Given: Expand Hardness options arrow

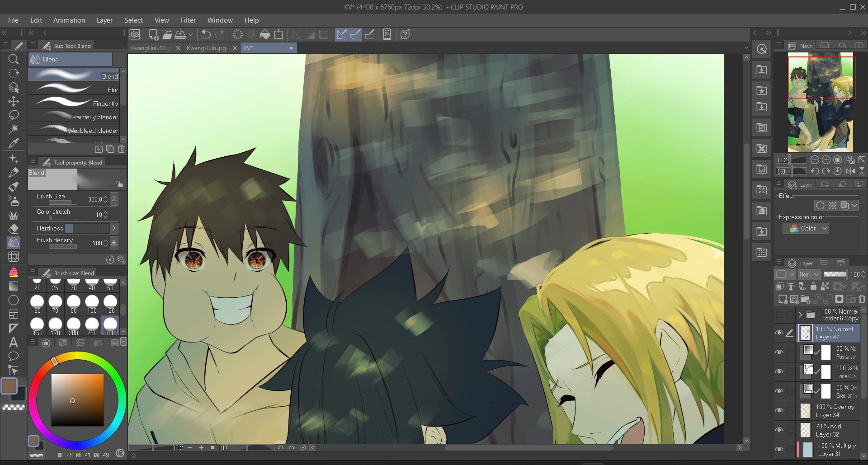Looking at the screenshot, I should (x=114, y=228).
